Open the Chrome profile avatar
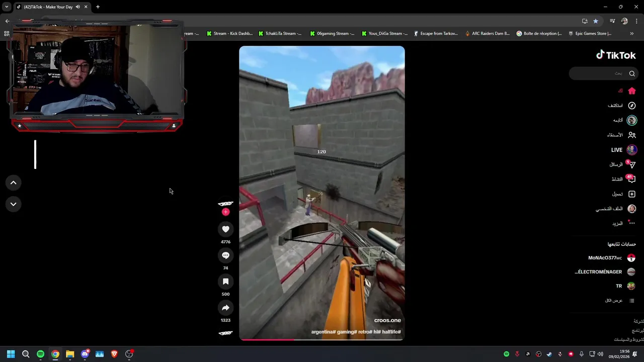Image resolution: width=644 pixels, height=362 pixels. tap(624, 21)
